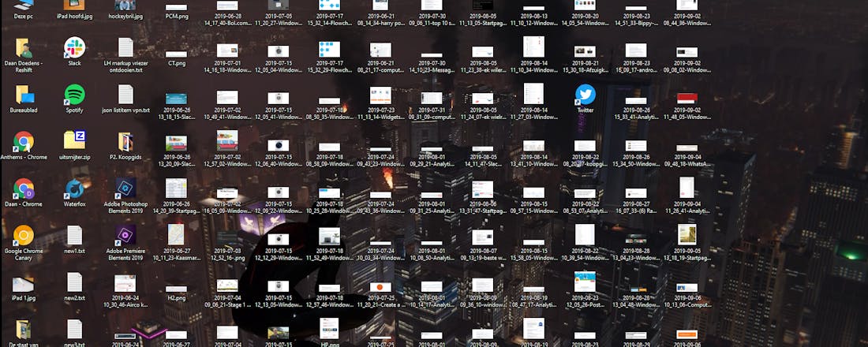
Task: Open the json listitem vpn.txt file
Action: (x=125, y=95)
